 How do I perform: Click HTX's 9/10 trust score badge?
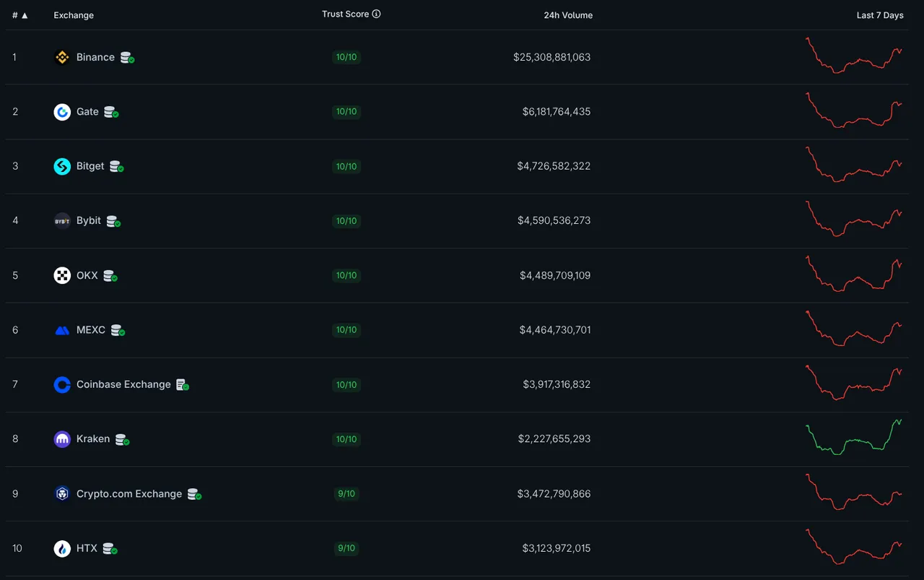346,548
